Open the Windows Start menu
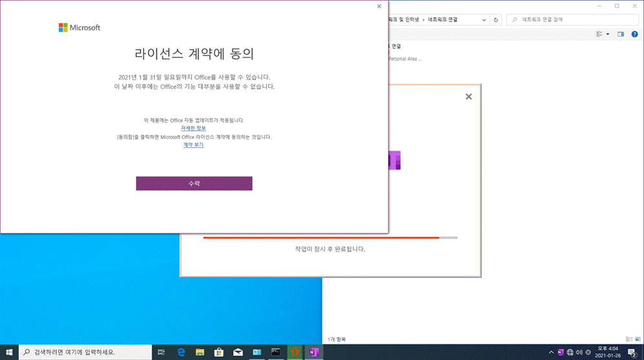This screenshot has width=644, height=360. pyautogui.click(x=9, y=352)
